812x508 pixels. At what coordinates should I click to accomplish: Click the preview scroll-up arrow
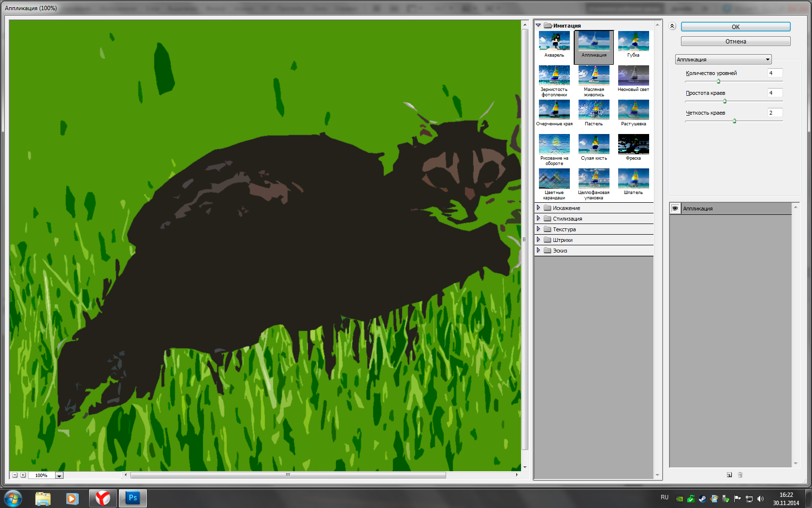pyautogui.click(x=525, y=24)
